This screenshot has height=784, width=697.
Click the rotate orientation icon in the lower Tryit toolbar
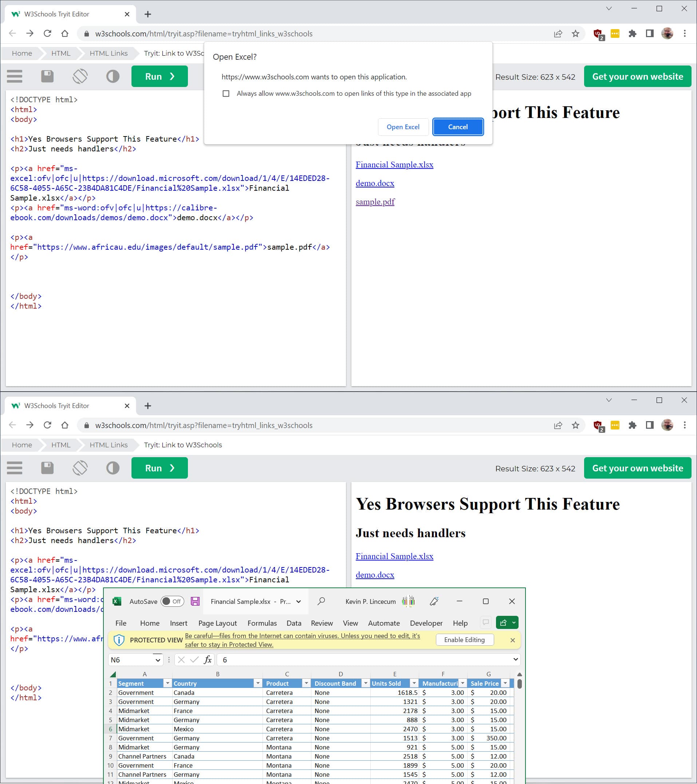(80, 468)
